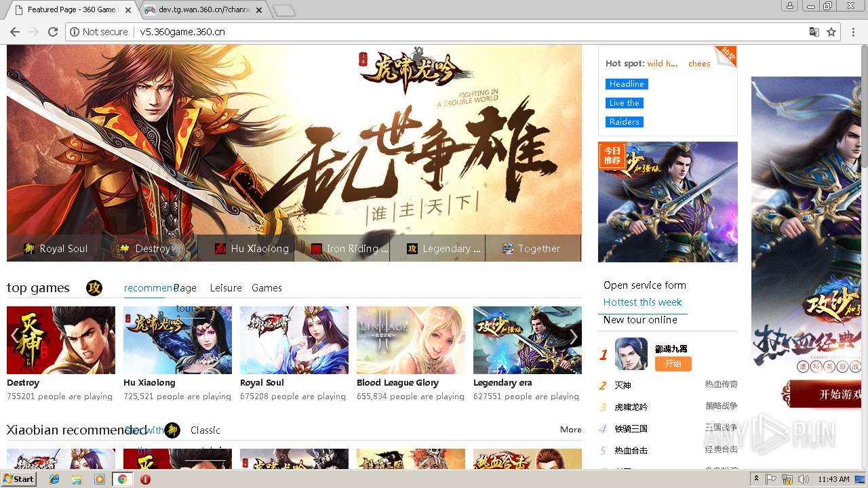Image resolution: width=868 pixels, height=488 pixels.
Task: Switch to the dev.tg.wan.360.cn tab
Action: click(x=203, y=9)
